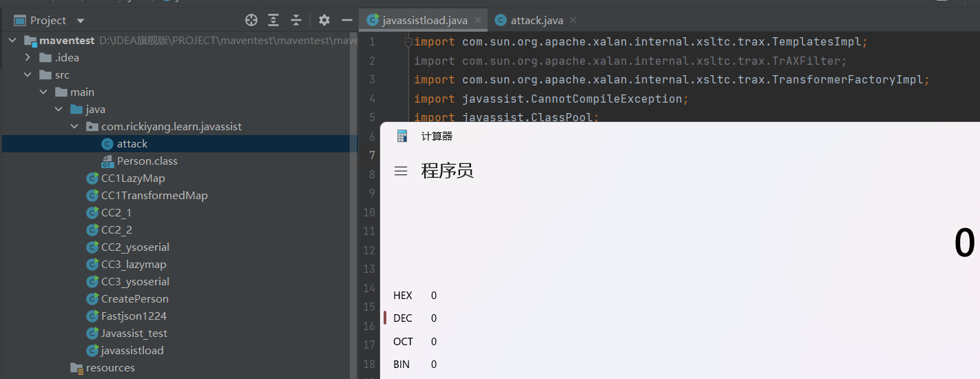Expand the .idea folder

[28, 58]
